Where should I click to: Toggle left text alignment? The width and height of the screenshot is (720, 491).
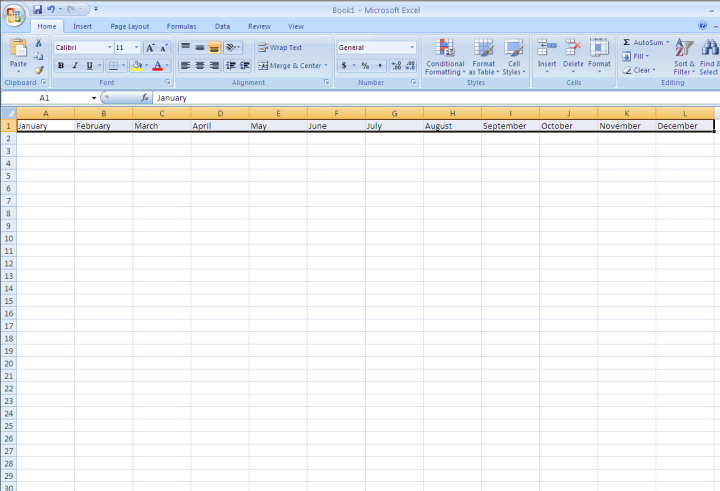pos(186,66)
